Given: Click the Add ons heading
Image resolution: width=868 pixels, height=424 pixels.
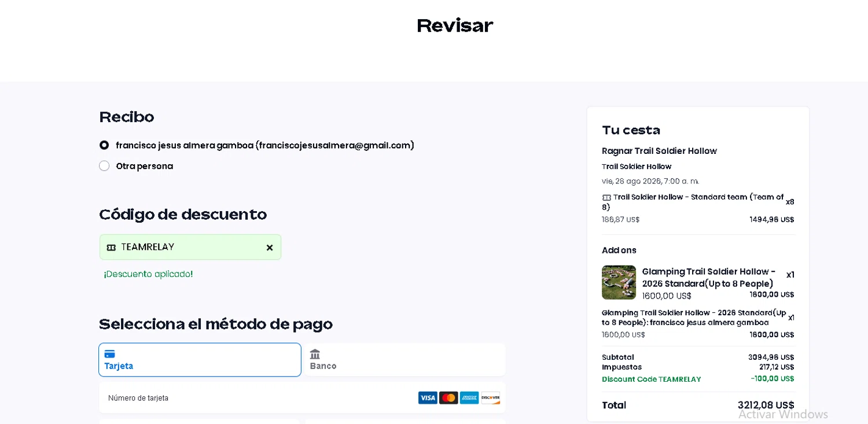Looking at the screenshot, I should point(619,250).
